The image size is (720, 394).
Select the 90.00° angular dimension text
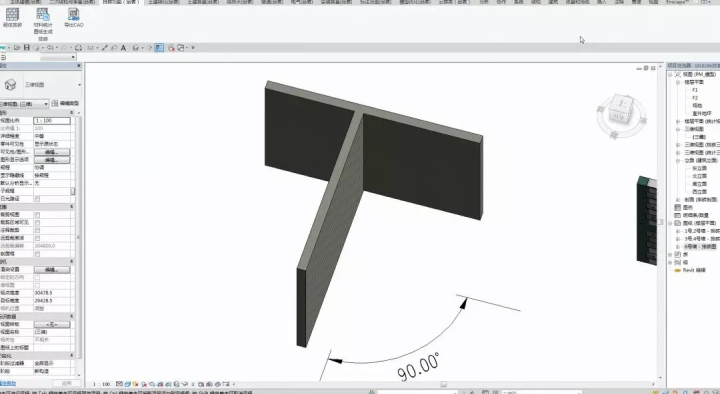coord(418,367)
